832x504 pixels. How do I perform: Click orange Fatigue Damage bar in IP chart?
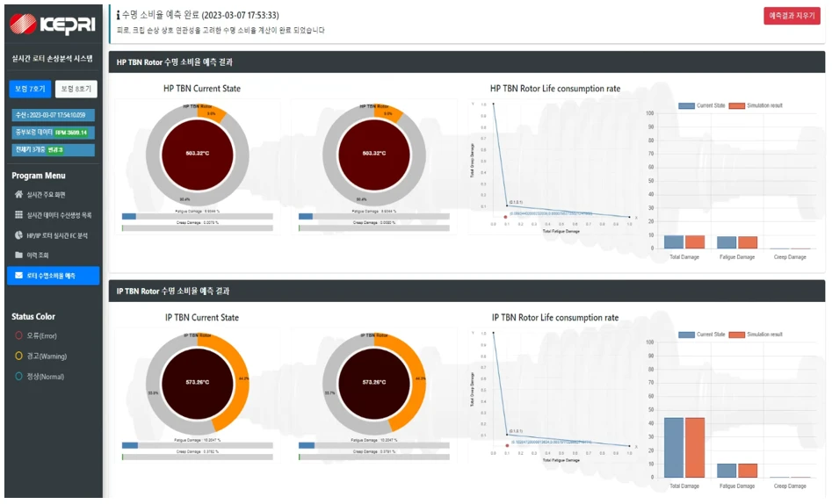pos(748,471)
